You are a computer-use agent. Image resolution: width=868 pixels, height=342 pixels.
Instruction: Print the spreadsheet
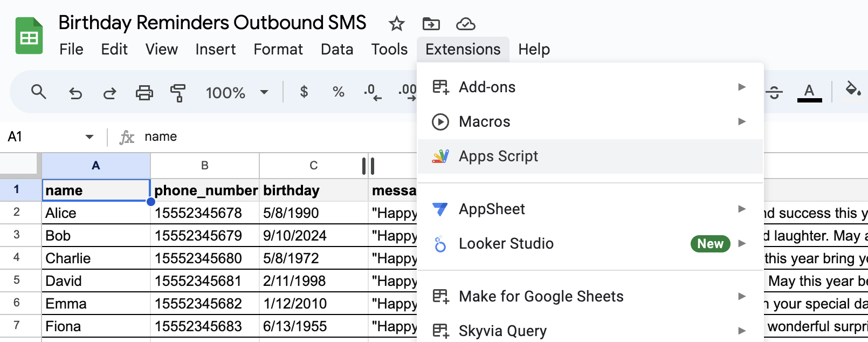point(144,93)
